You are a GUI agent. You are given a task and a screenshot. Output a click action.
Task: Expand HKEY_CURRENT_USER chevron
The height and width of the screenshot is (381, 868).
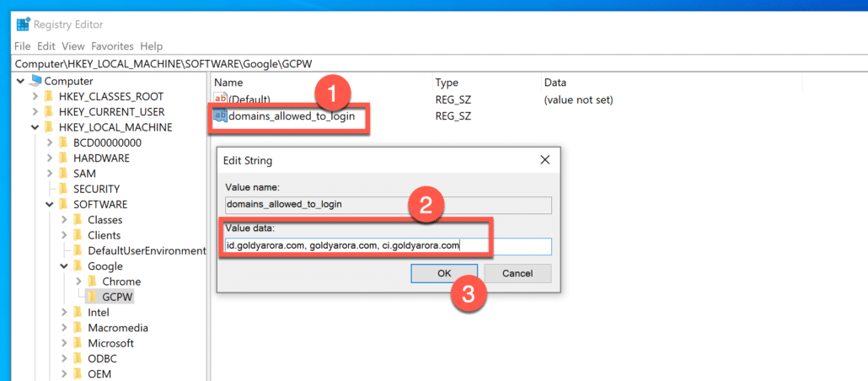35,112
